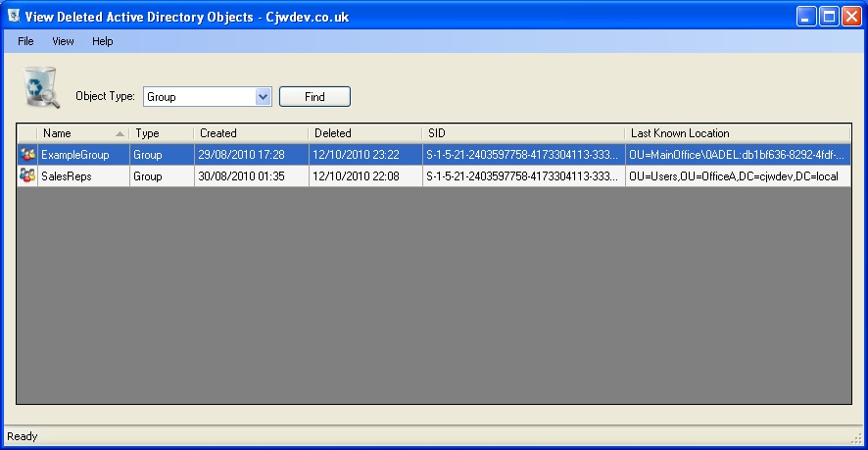
Task: Click the SalesReps group icon
Action: [x=27, y=176]
